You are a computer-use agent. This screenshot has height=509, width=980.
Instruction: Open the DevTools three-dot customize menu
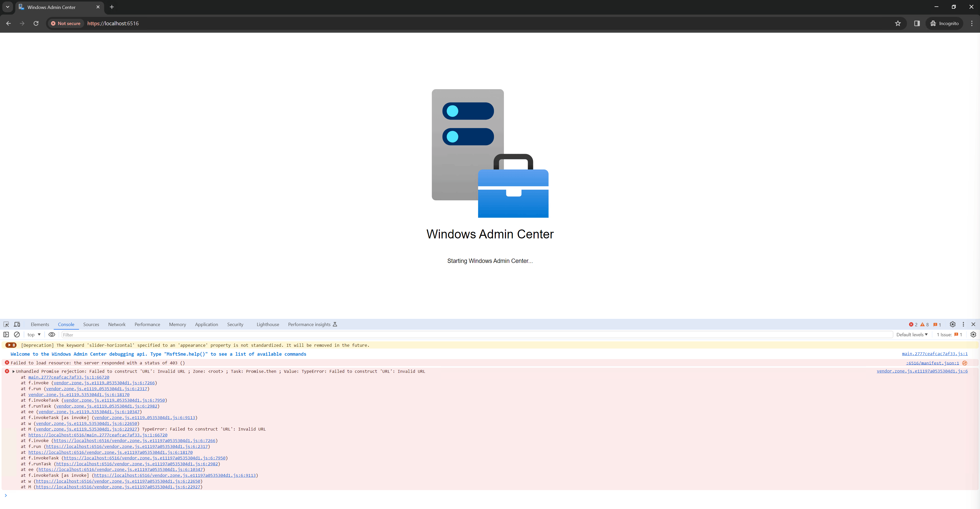[963, 324]
